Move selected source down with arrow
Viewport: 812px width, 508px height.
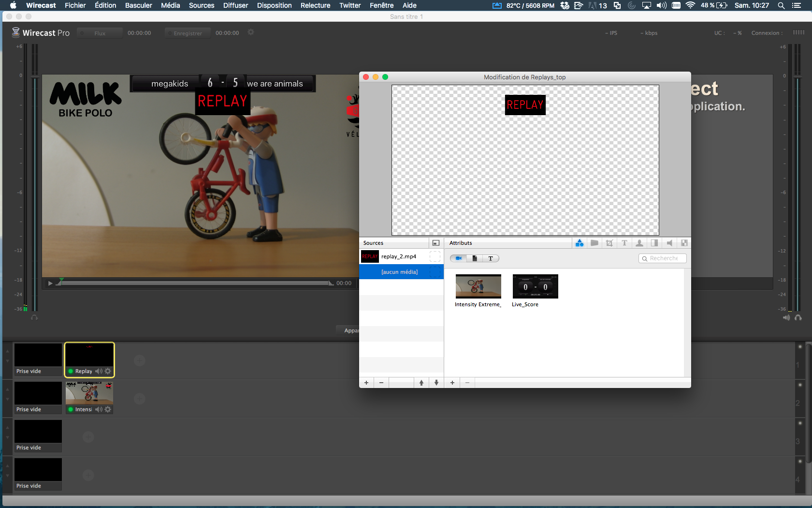point(436,383)
